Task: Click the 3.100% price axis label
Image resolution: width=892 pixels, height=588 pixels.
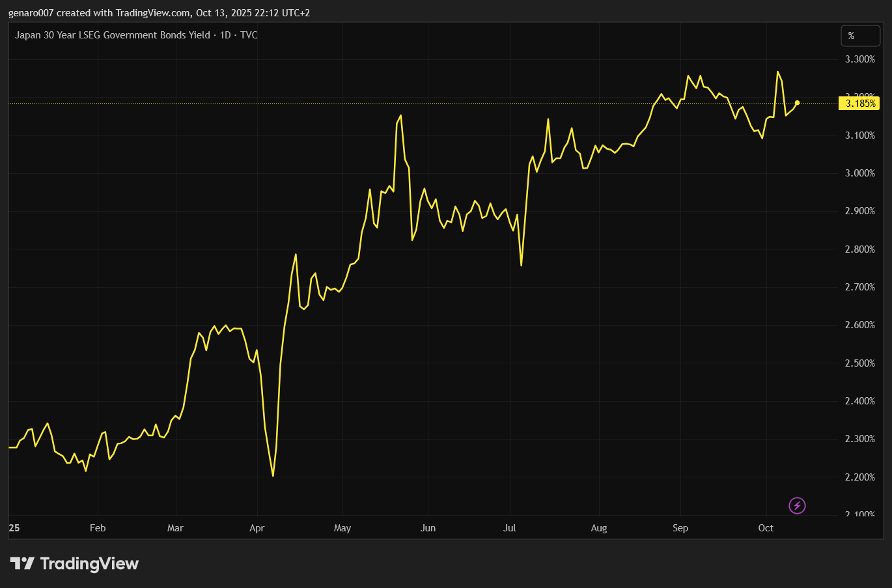Action: click(x=859, y=135)
